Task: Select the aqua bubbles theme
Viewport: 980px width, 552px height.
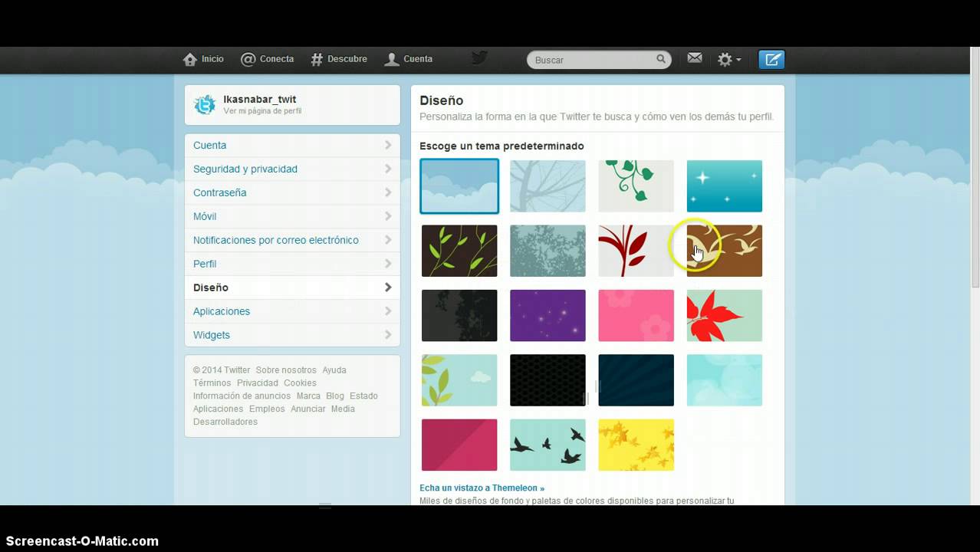Action: [725, 380]
